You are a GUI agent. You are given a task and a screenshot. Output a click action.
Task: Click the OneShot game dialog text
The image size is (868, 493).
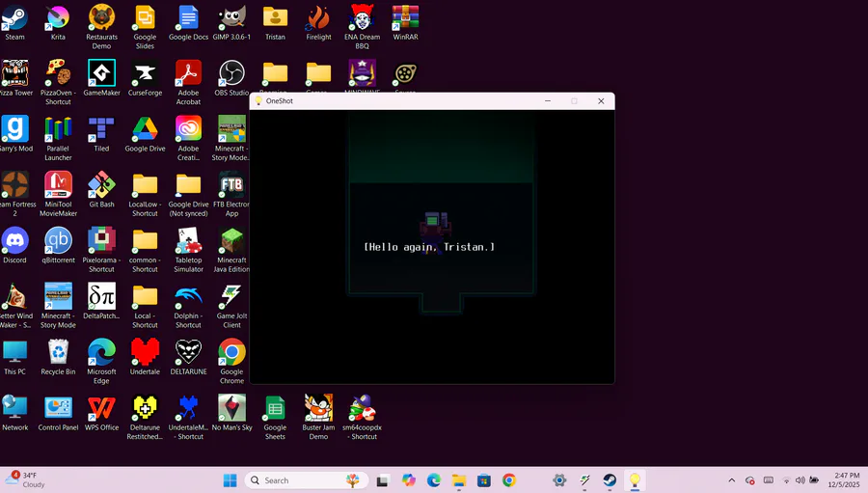coord(429,247)
